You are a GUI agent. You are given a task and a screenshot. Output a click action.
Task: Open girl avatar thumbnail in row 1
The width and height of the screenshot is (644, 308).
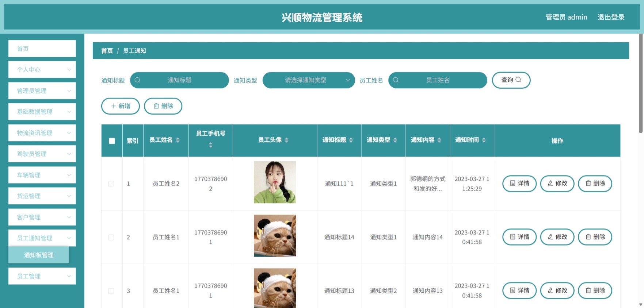pos(275,182)
